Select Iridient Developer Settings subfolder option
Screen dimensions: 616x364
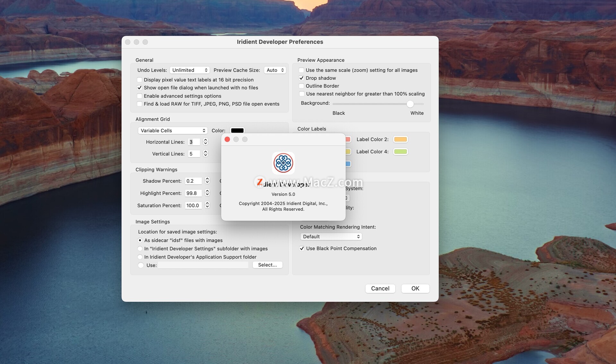coord(140,249)
